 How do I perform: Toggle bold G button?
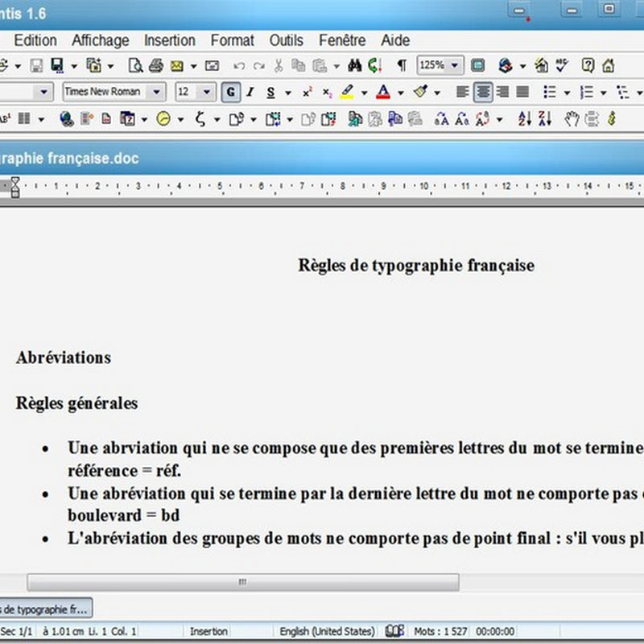(231, 92)
